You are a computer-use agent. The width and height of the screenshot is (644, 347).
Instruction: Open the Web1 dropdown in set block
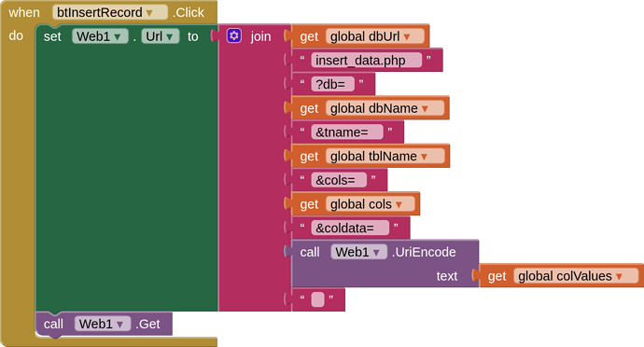point(100,36)
